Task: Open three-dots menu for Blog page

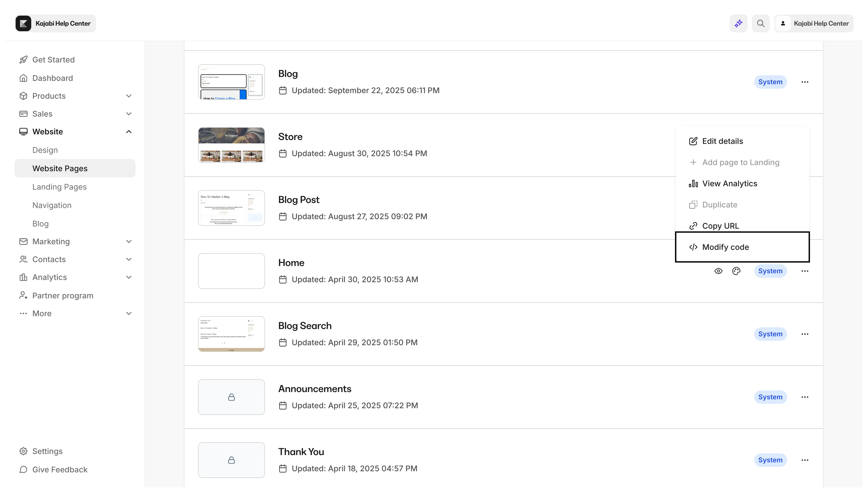Action: 805,82
